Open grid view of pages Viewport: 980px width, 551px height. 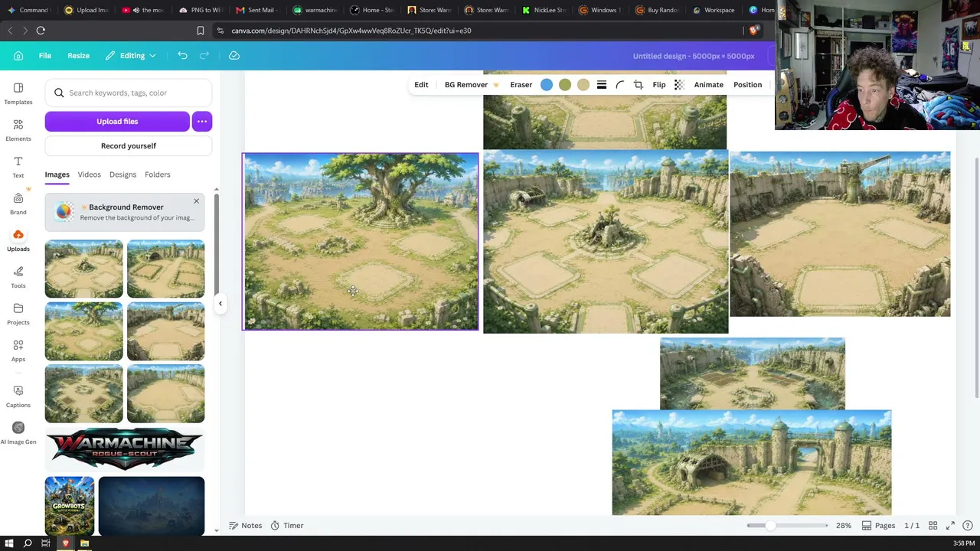click(933, 526)
